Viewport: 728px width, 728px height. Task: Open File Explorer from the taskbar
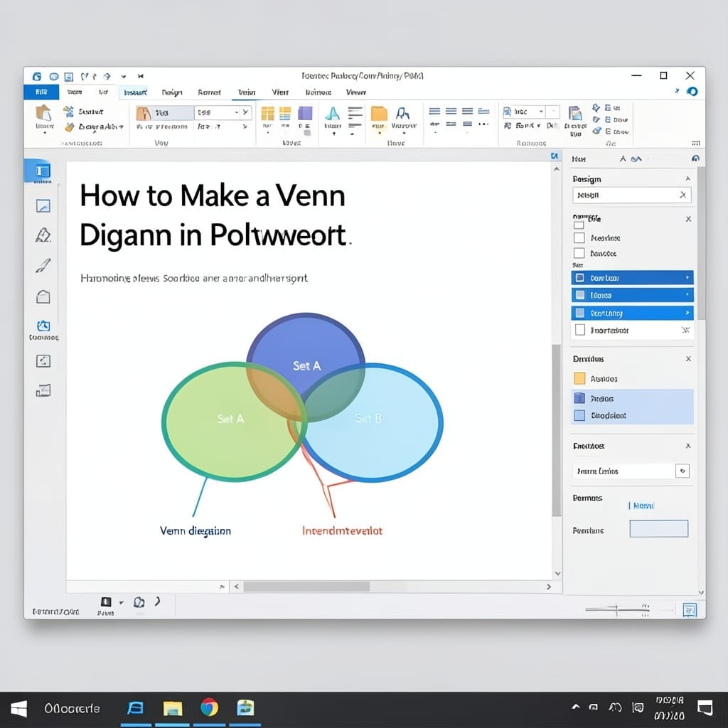pyautogui.click(x=172, y=709)
